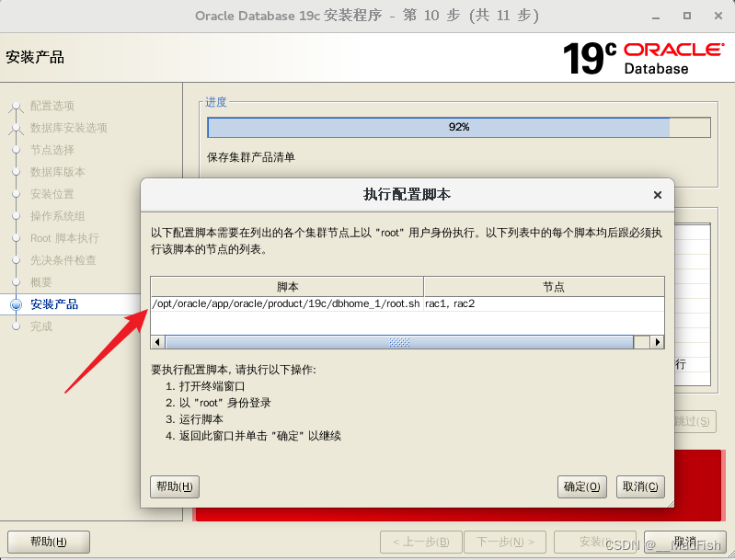
Task: Select 数据库版本 step in sidebar
Action: (58, 172)
